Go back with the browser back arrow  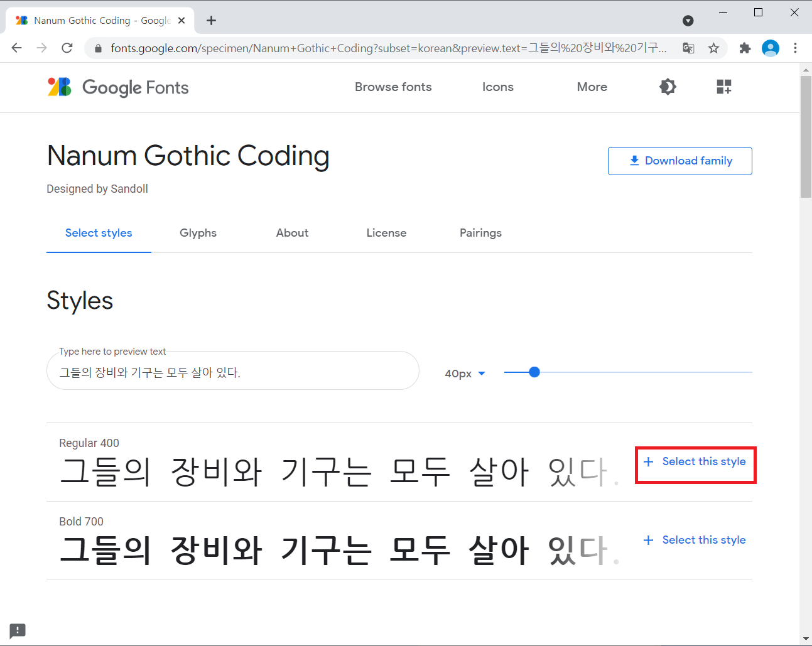pos(17,48)
